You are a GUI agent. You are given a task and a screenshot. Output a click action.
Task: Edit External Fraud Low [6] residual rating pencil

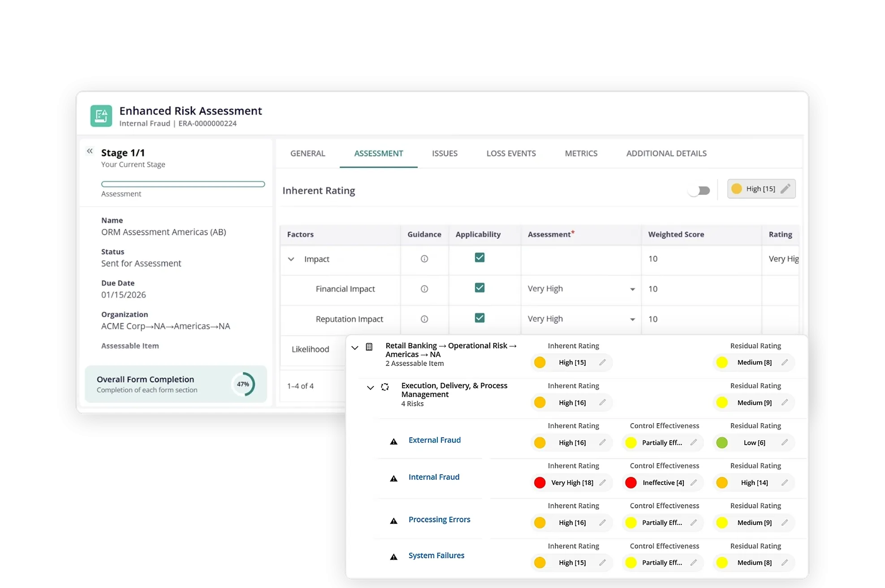tap(785, 442)
